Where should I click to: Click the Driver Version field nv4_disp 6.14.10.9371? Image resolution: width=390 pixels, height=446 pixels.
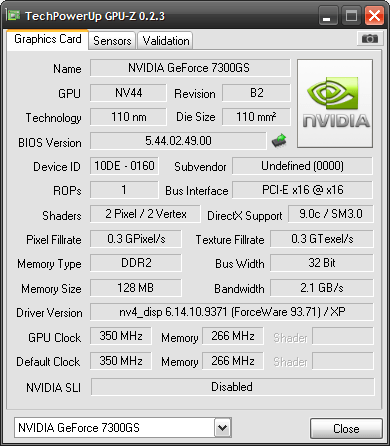(x=232, y=312)
